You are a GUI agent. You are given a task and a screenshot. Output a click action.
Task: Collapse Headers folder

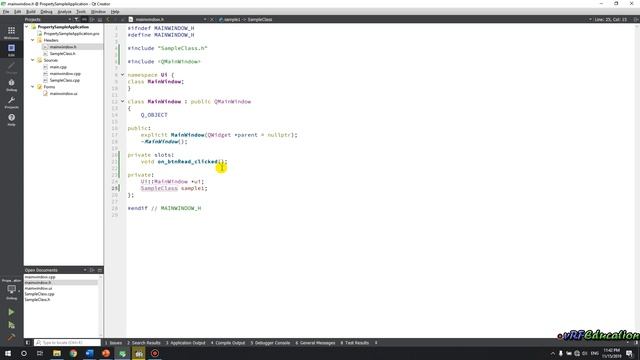tap(33, 40)
